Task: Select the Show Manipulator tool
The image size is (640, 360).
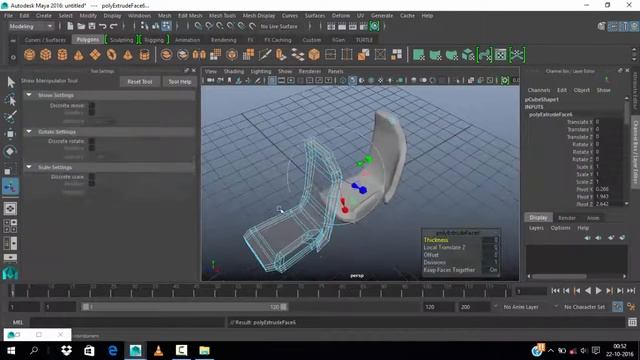Action: click(11, 187)
